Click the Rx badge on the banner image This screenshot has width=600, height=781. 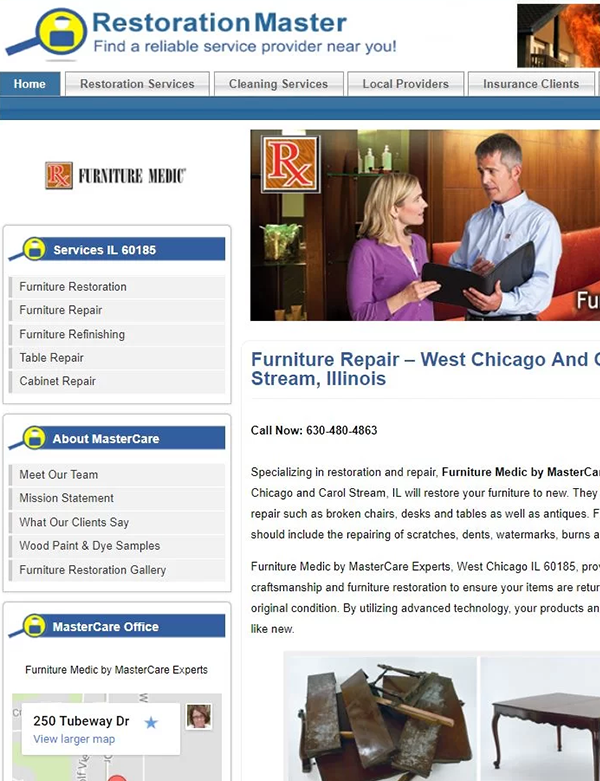(290, 164)
